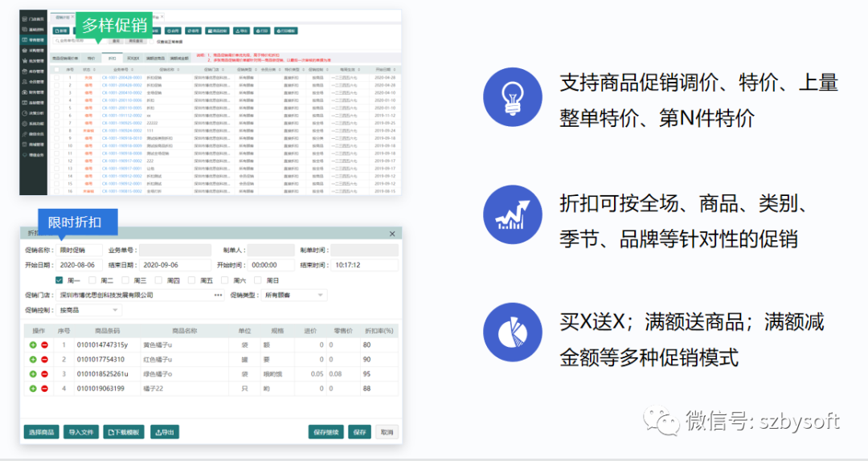Select the 满额送商品 tab

click(x=156, y=59)
